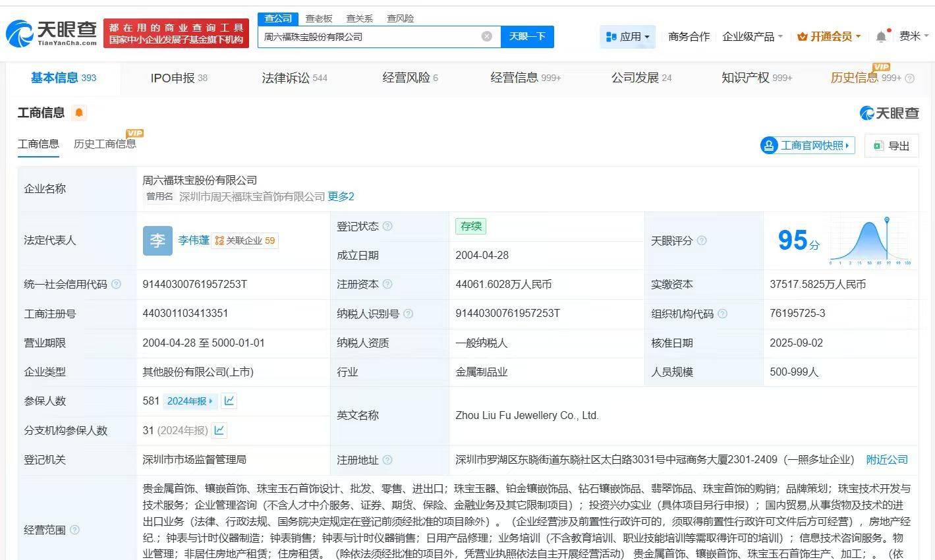Select organization code 76195725-3

(797, 314)
